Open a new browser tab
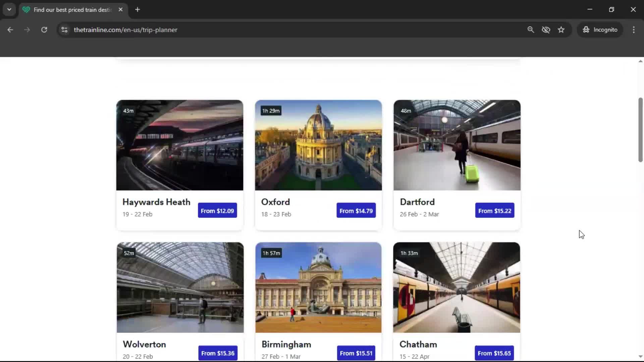Image resolution: width=644 pixels, height=362 pixels. [138, 10]
